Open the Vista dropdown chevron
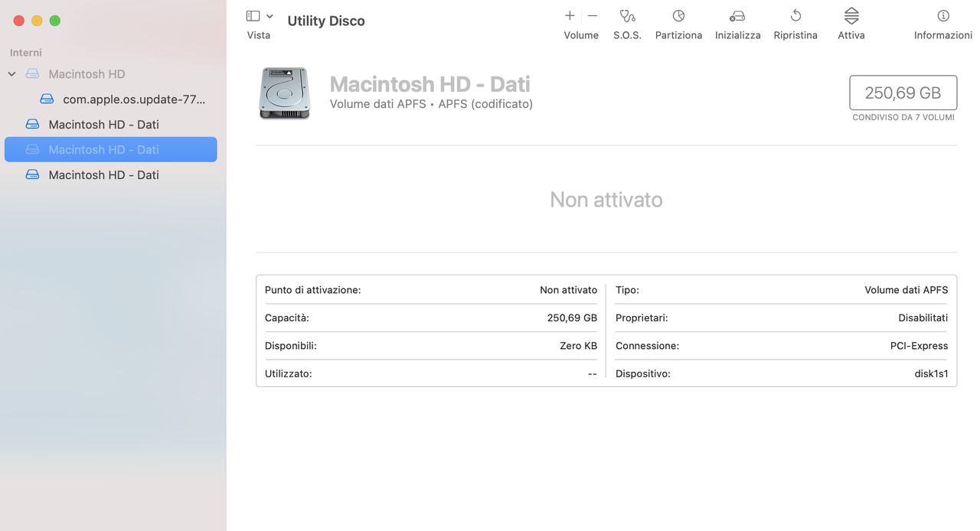This screenshot has height=531, width=980. pos(269,16)
